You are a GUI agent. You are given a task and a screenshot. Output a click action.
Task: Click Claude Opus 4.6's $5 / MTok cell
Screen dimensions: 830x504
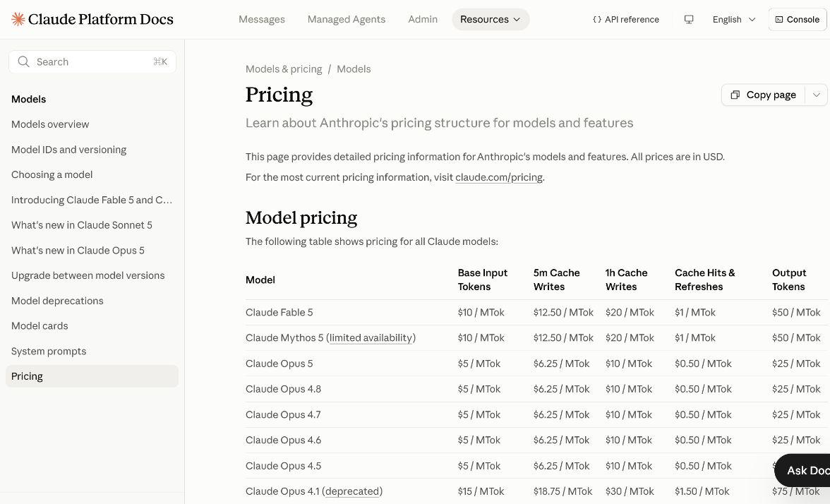click(x=479, y=440)
